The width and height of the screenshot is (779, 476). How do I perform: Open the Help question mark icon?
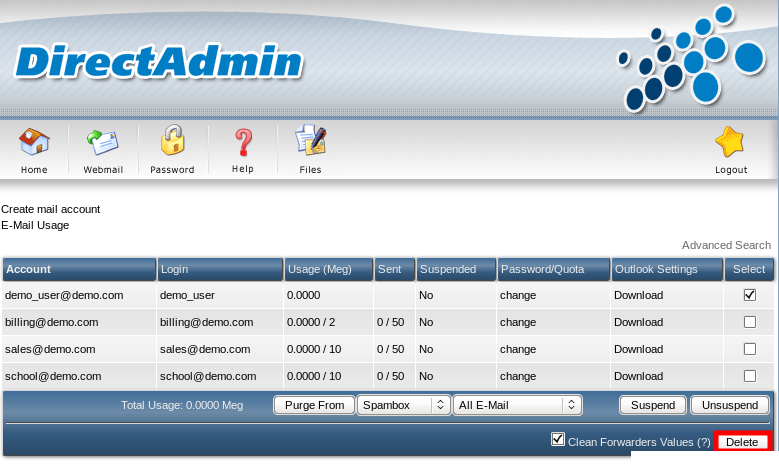click(x=243, y=143)
